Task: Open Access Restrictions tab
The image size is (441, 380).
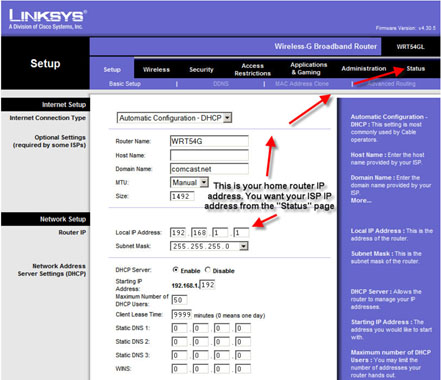Action: (x=252, y=70)
